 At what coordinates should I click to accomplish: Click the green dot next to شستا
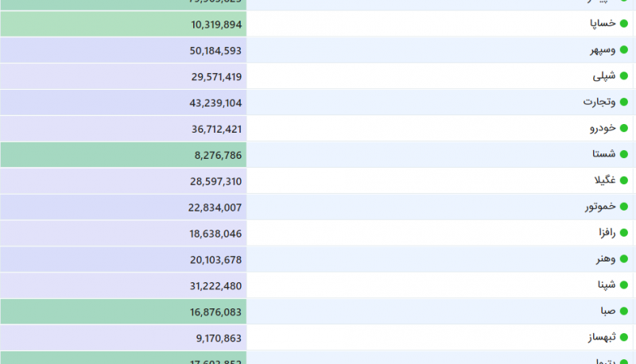click(x=624, y=155)
